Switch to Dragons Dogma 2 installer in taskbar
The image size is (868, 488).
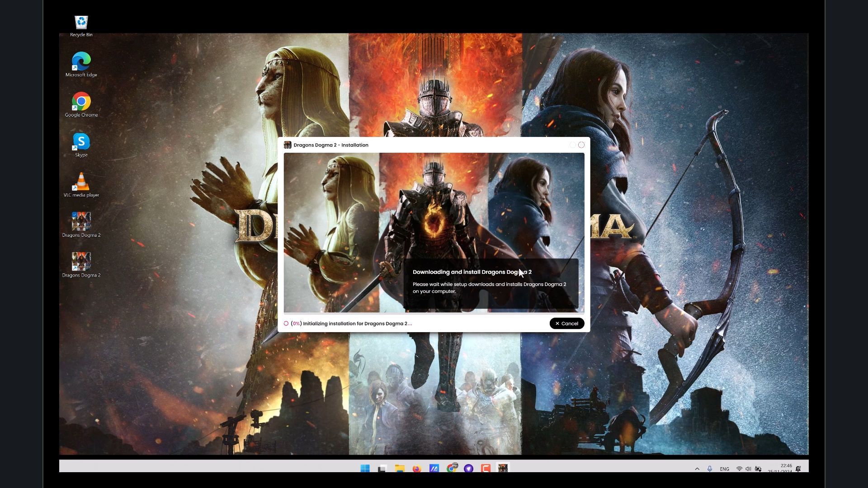[503, 468]
